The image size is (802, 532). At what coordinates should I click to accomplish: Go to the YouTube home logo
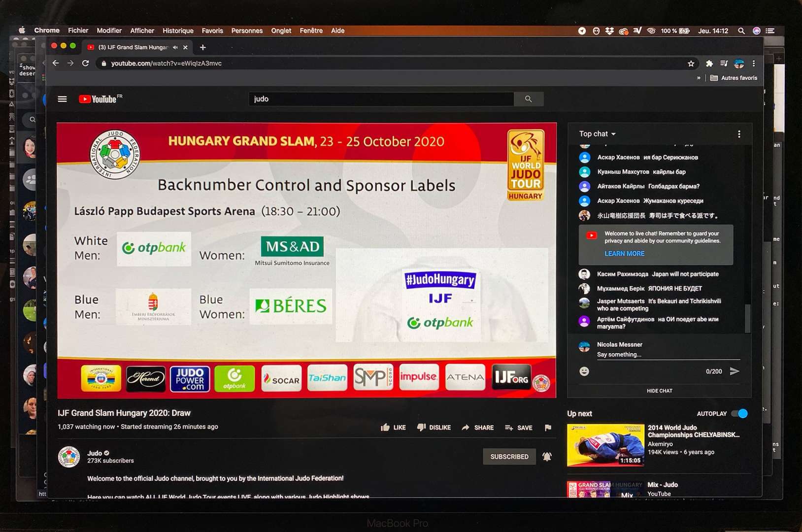pos(100,99)
